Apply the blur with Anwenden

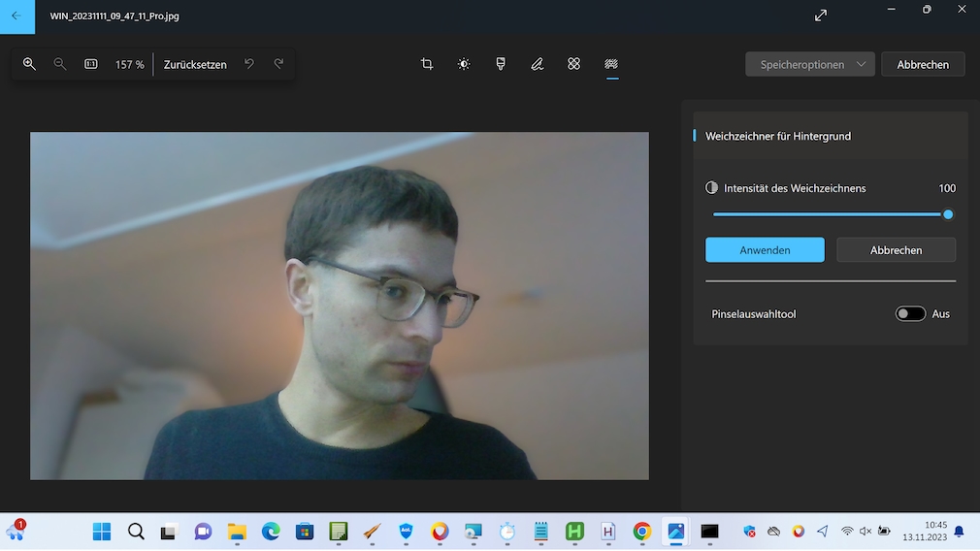pos(765,250)
